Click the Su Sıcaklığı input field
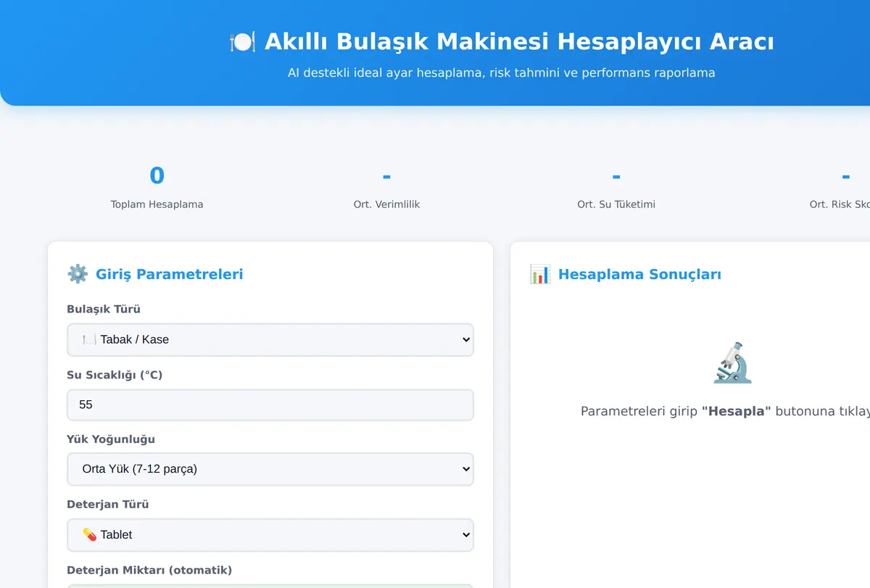 click(270, 405)
